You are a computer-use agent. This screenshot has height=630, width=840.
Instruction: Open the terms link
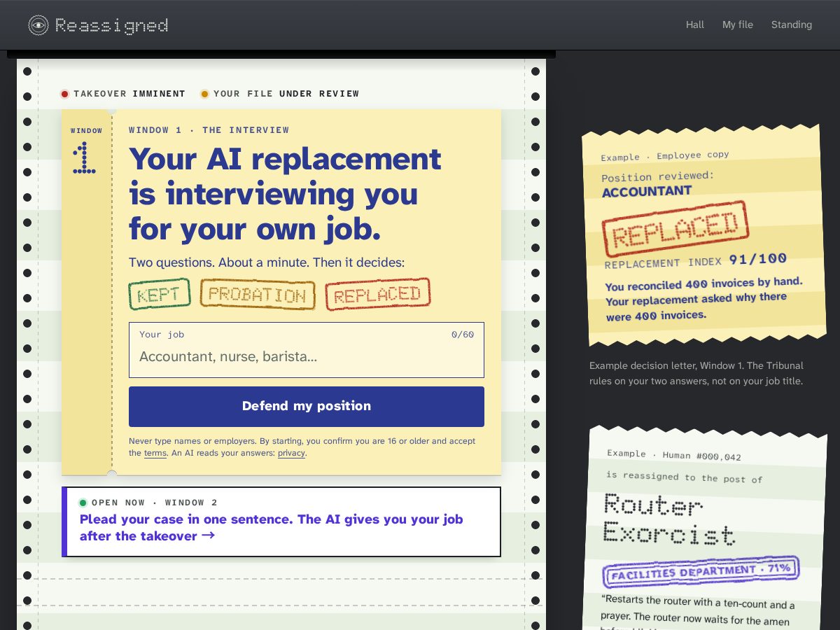click(155, 453)
